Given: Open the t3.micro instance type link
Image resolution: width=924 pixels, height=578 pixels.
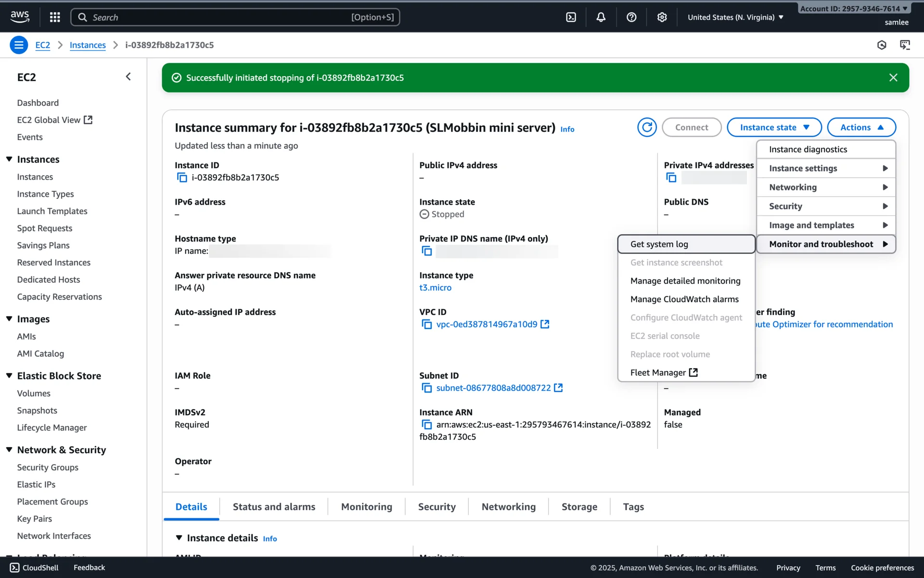Looking at the screenshot, I should point(435,288).
